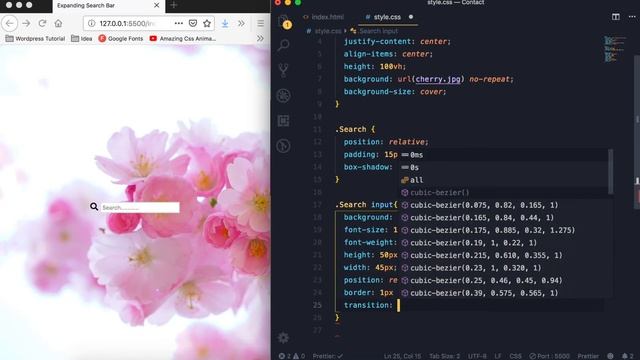Change UTF-8 file encoding
The width and height of the screenshot is (640, 360).
tap(477, 356)
